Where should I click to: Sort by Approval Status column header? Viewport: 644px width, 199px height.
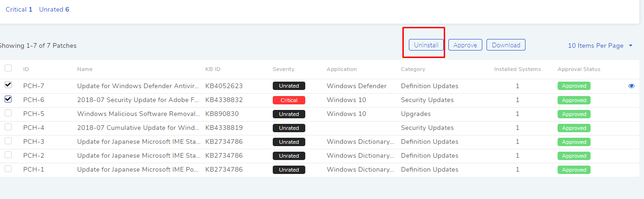coord(579,69)
